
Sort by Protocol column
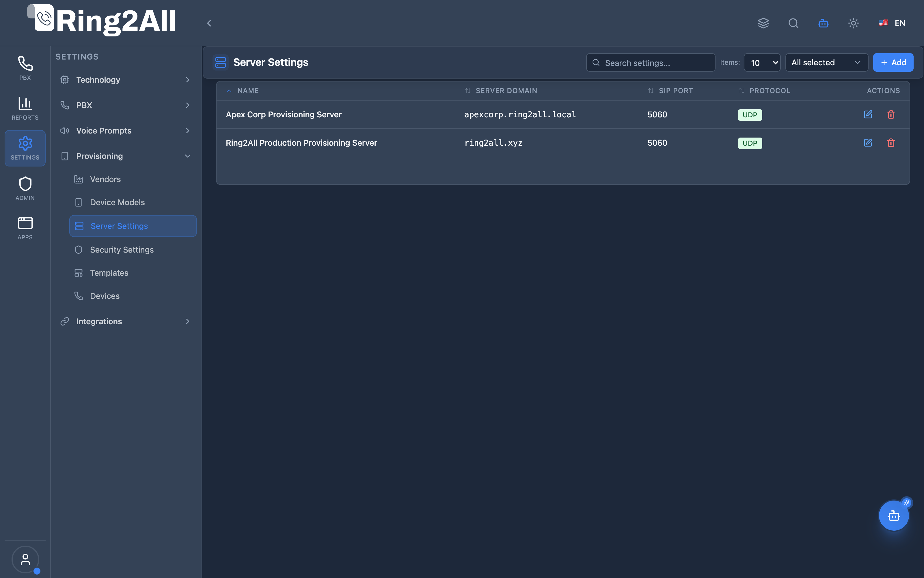[x=764, y=90]
